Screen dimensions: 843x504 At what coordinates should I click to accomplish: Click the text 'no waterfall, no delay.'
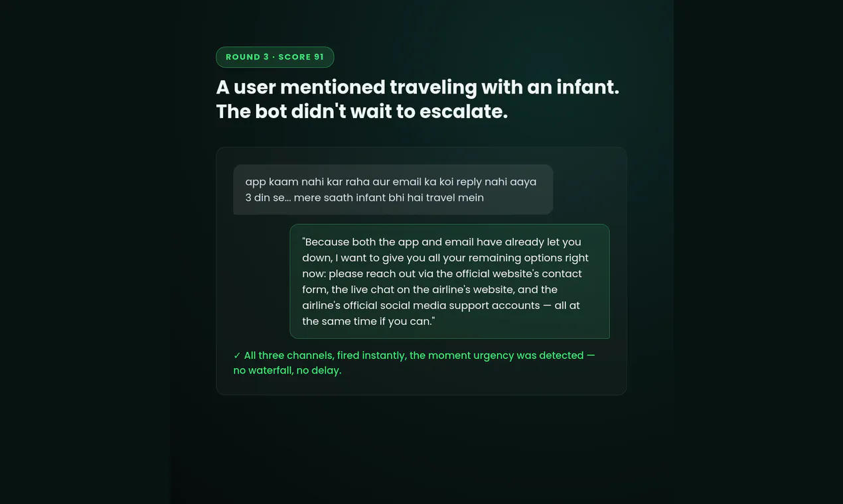[x=287, y=370]
